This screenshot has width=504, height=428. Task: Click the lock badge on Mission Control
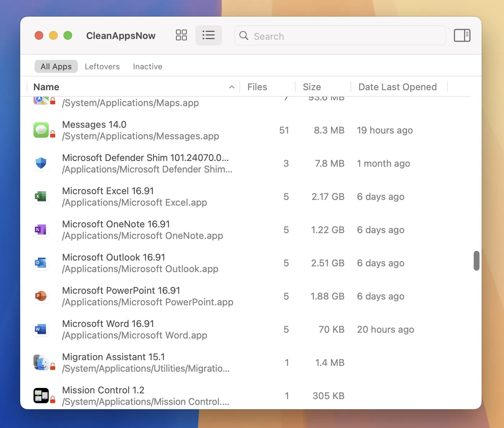click(x=53, y=400)
